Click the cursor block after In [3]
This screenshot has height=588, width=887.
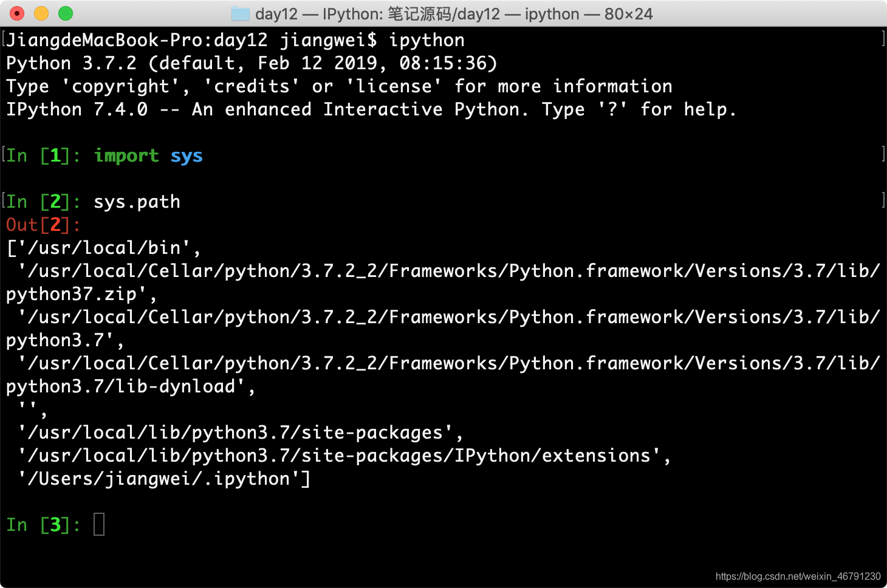pyautogui.click(x=99, y=525)
